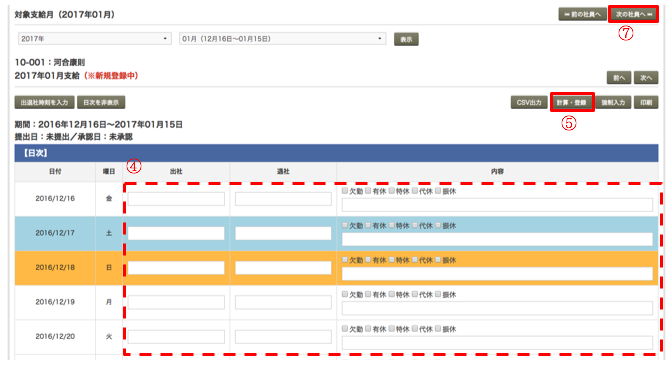This screenshot has width=670, height=368.
Task: Click the 表示 button
Action: (406, 39)
